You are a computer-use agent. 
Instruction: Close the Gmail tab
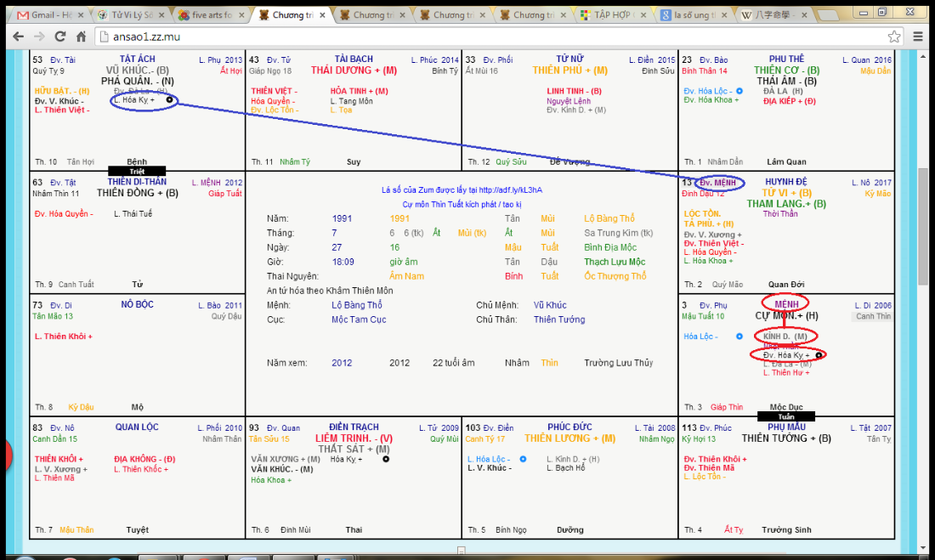click(81, 15)
